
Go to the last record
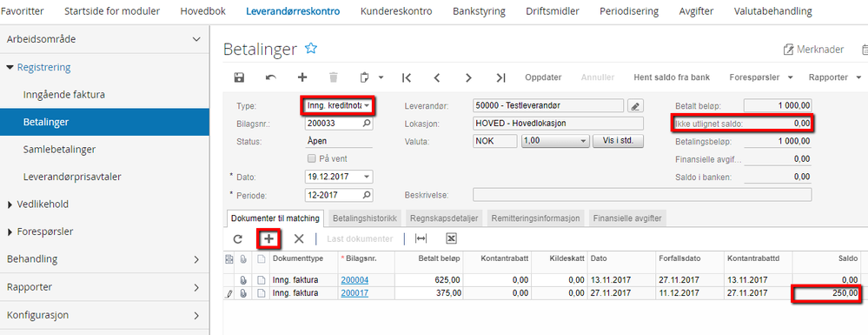(x=500, y=77)
